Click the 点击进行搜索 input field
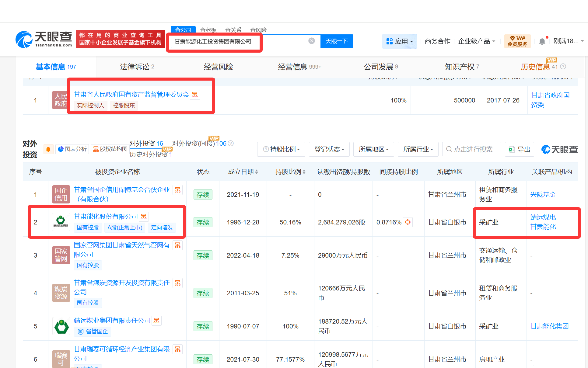 [473, 149]
